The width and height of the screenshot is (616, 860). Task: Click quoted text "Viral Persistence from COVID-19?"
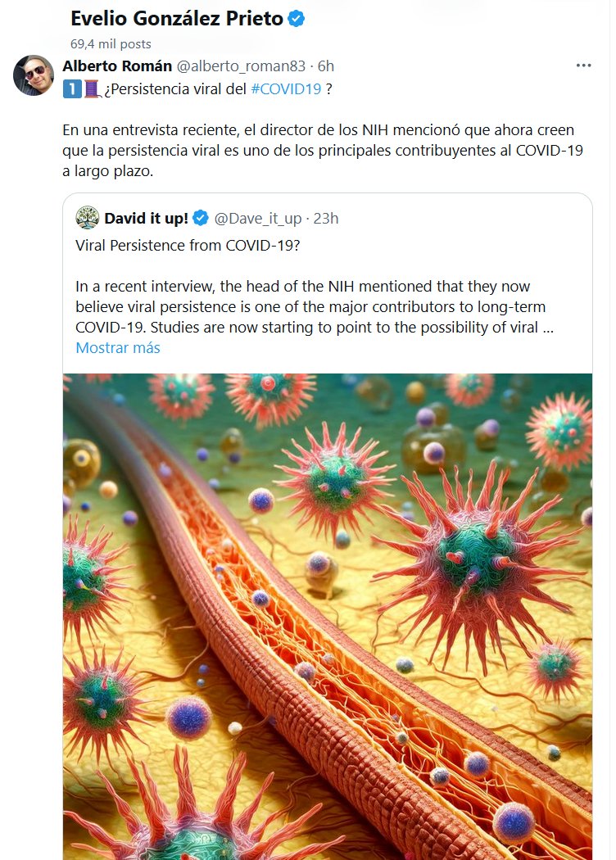(x=188, y=246)
